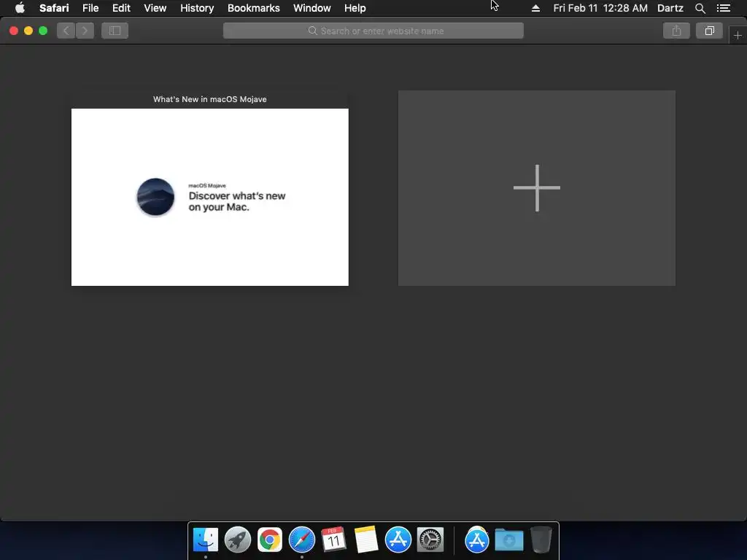
Task: Open Calendar from the Dock
Action: [x=333, y=540]
